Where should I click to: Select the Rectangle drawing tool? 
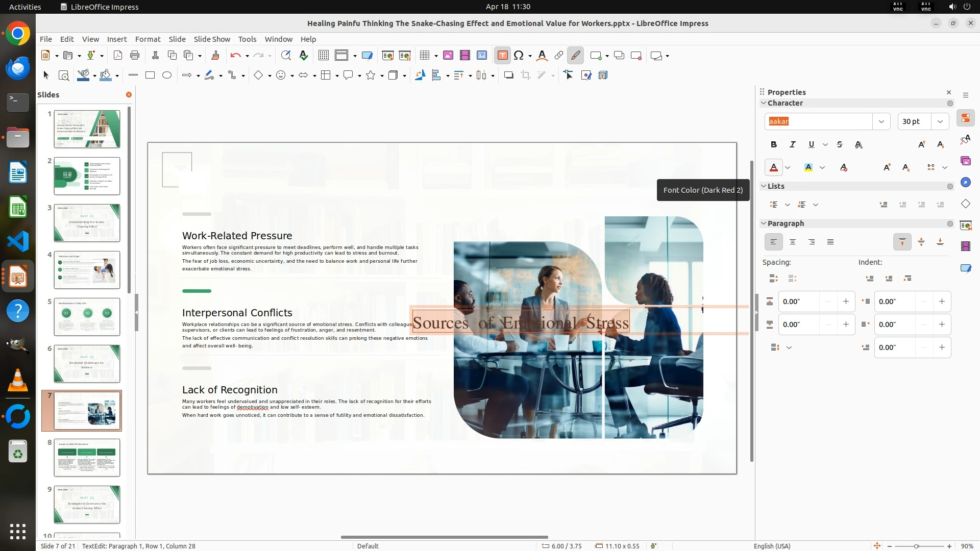tap(150, 76)
